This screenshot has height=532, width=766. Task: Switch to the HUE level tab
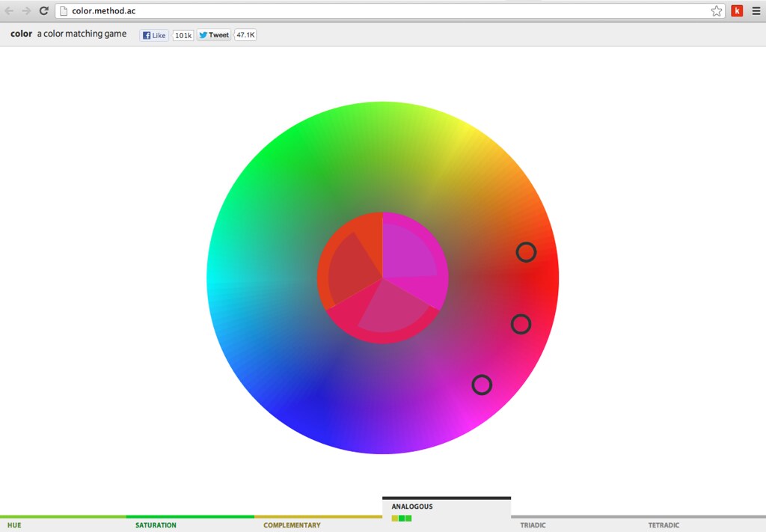14,525
